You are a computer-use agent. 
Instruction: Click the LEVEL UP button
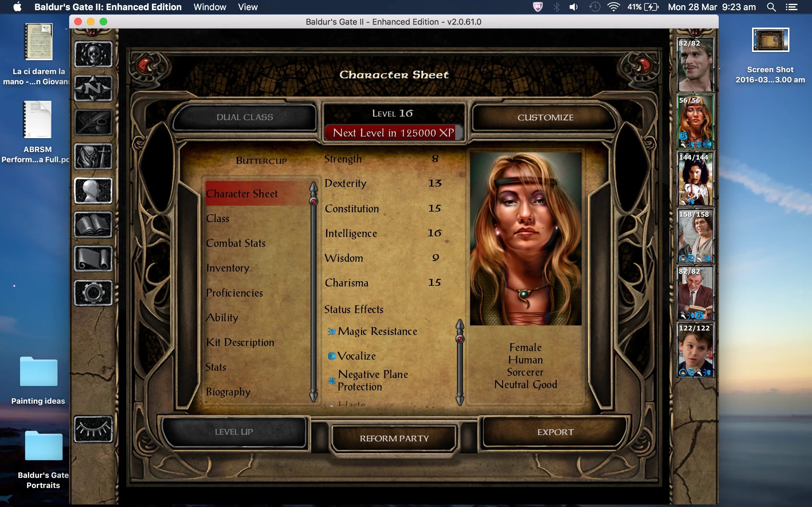233,431
